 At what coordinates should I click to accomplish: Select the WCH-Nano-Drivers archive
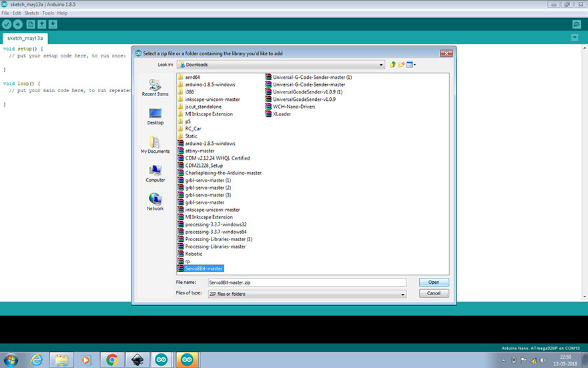coord(290,107)
